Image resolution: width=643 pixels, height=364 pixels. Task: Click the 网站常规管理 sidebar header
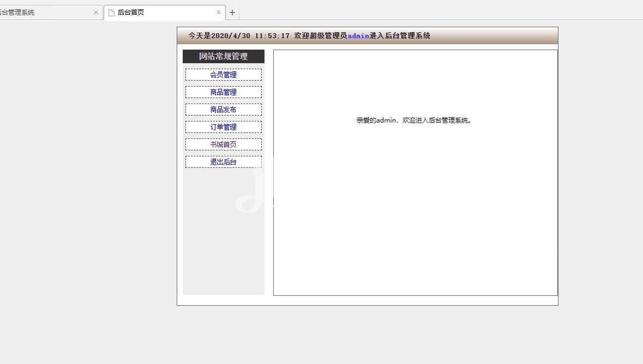224,57
